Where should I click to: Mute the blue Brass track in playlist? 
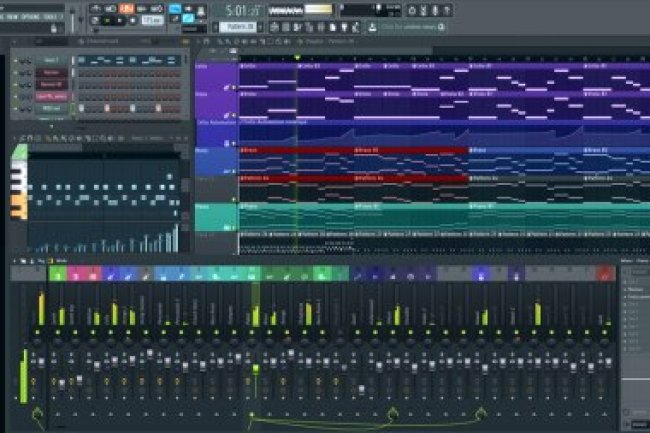point(233,171)
